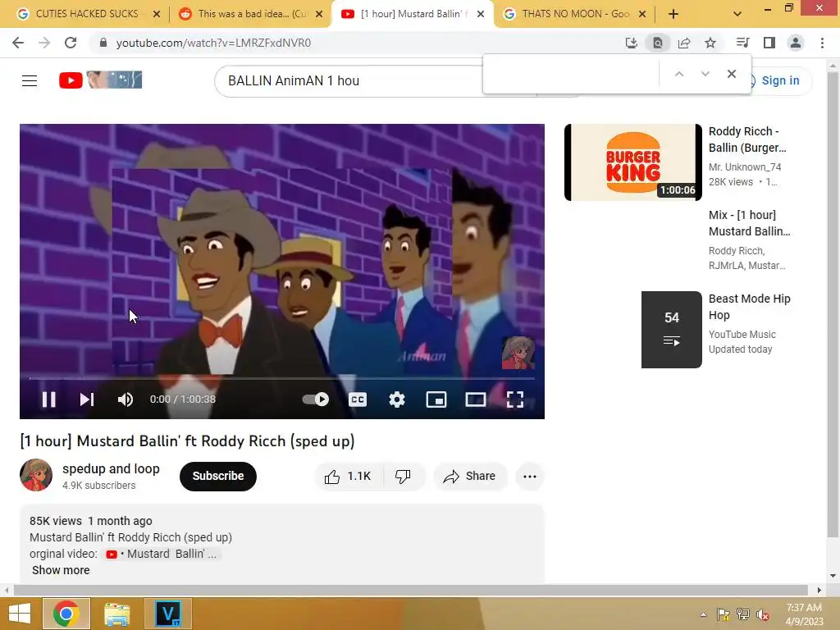This screenshot has height=630, width=840.
Task: Click the find-in-page icon in address bar
Action: click(658, 43)
